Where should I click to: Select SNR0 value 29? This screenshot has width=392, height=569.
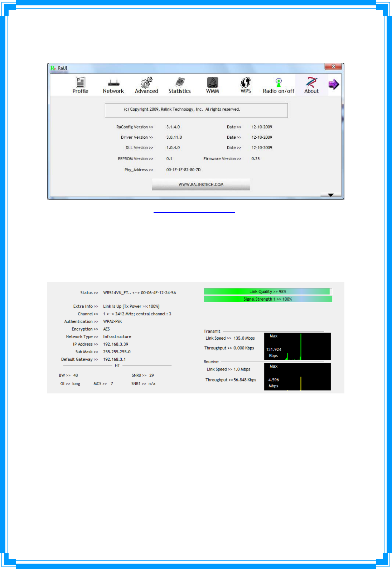point(151,376)
